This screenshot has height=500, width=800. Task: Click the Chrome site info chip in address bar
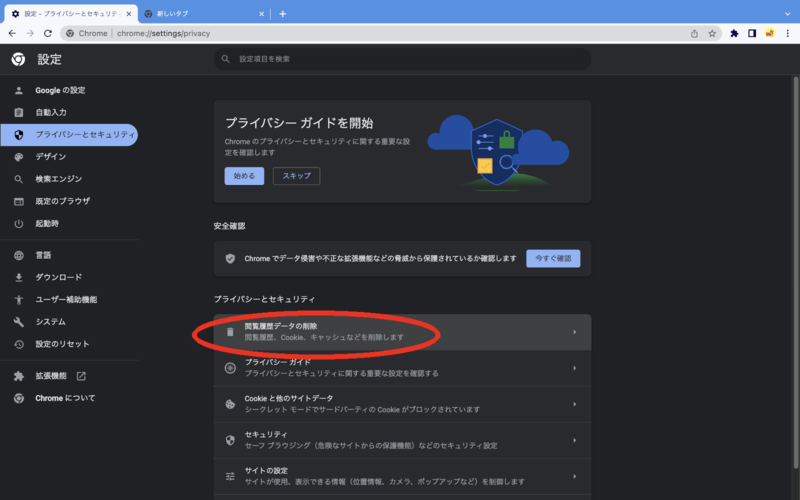(87, 34)
